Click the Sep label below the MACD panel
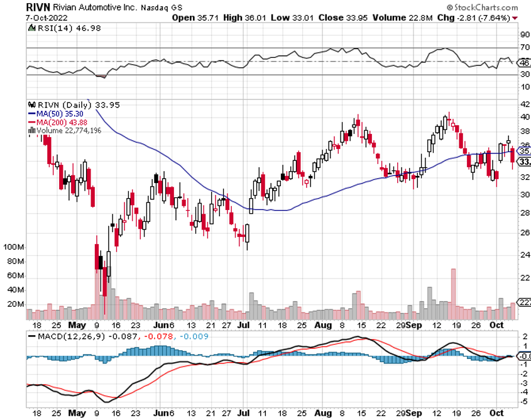Viewport: 531px width, 420px height. tap(414, 413)
